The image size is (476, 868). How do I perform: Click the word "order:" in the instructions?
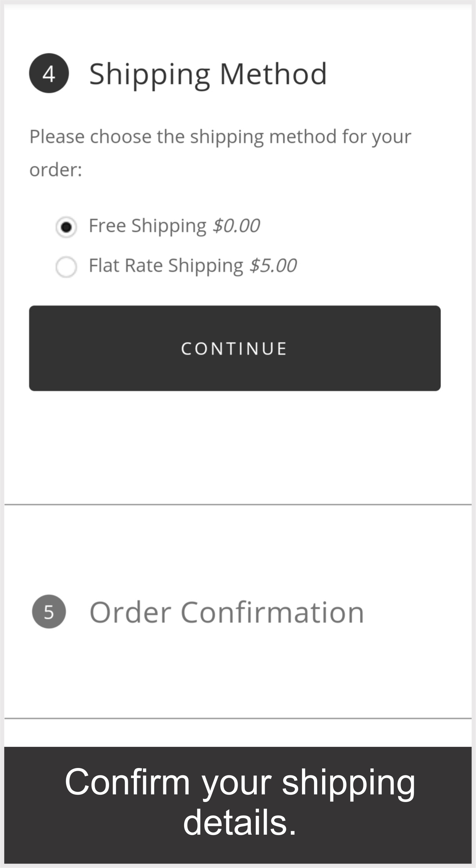click(56, 170)
